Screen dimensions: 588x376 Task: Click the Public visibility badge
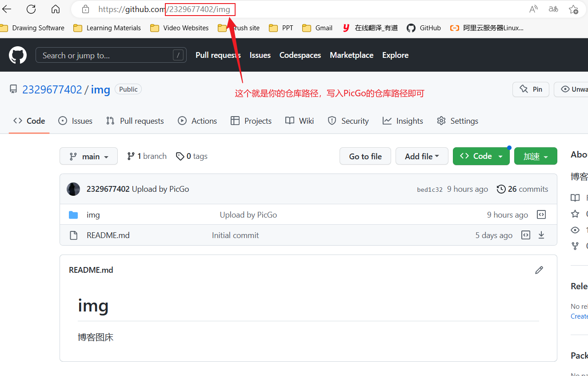(x=128, y=89)
